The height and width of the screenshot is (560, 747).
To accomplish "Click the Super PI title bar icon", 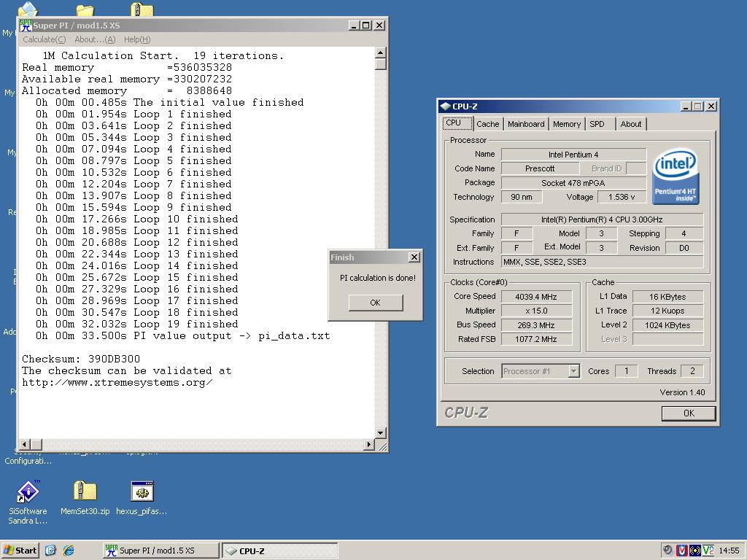I will coord(26,26).
